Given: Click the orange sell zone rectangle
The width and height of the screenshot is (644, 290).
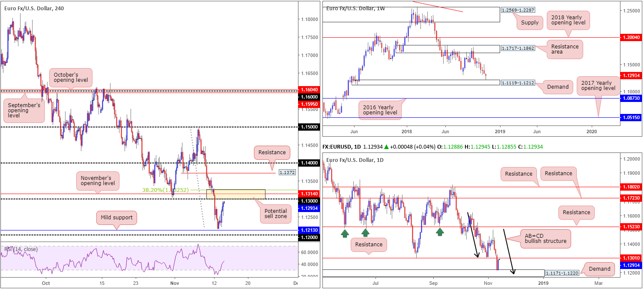Looking at the screenshot, I should coord(236,194).
